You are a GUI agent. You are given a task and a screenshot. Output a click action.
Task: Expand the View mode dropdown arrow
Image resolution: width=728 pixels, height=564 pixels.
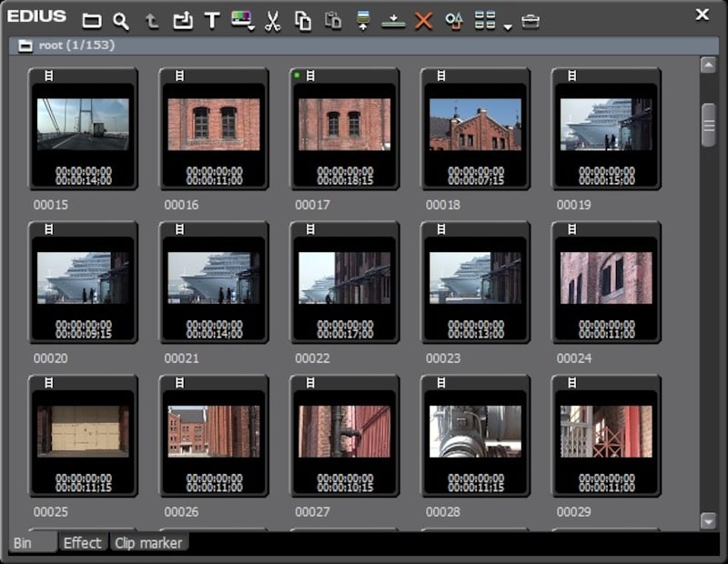508,25
